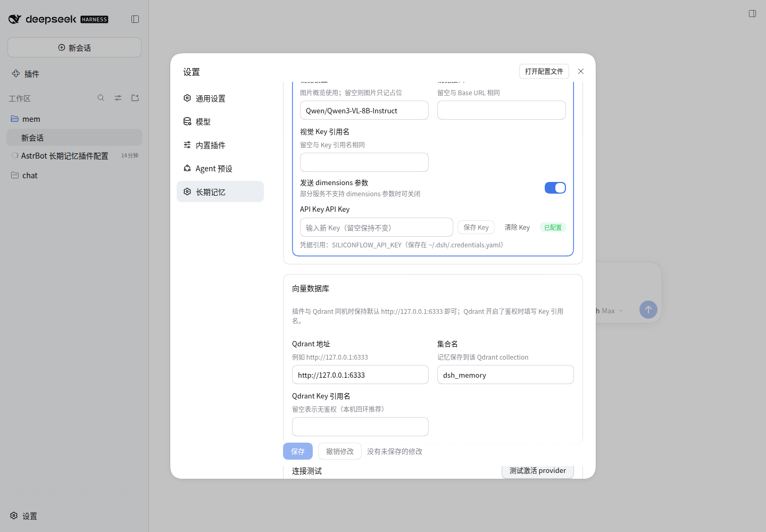Search the workspace with magnifier icon
The width and height of the screenshot is (766, 532).
tap(101, 98)
